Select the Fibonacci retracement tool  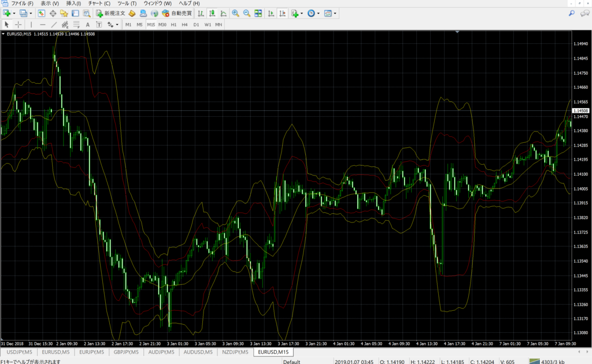(76, 24)
